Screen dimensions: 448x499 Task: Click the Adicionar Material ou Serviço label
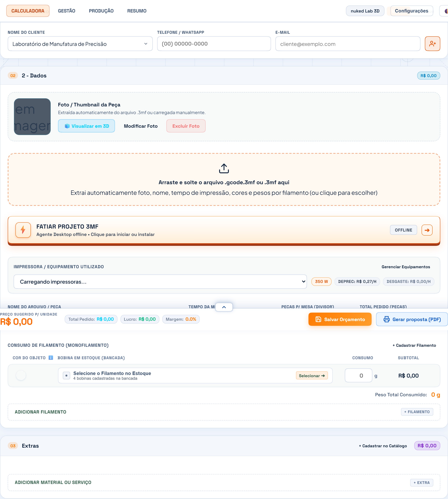click(53, 482)
